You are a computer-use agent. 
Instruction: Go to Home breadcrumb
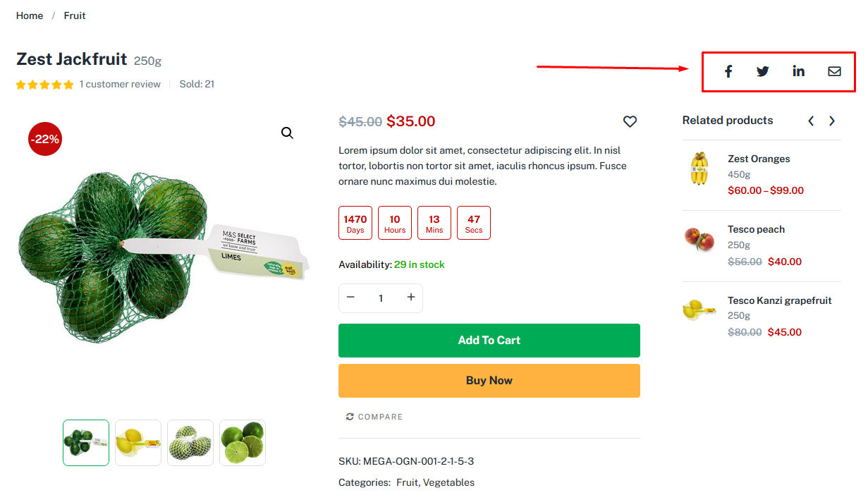tap(30, 16)
